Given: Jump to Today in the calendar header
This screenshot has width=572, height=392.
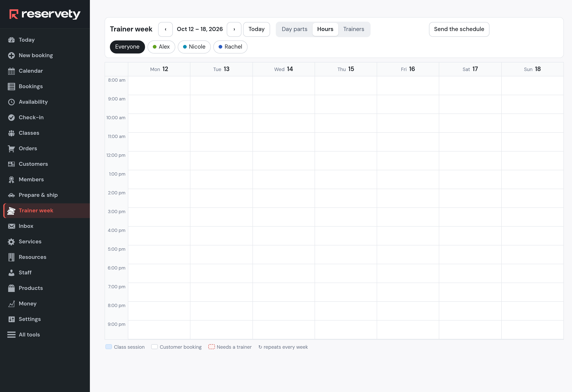Looking at the screenshot, I should pyautogui.click(x=256, y=29).
